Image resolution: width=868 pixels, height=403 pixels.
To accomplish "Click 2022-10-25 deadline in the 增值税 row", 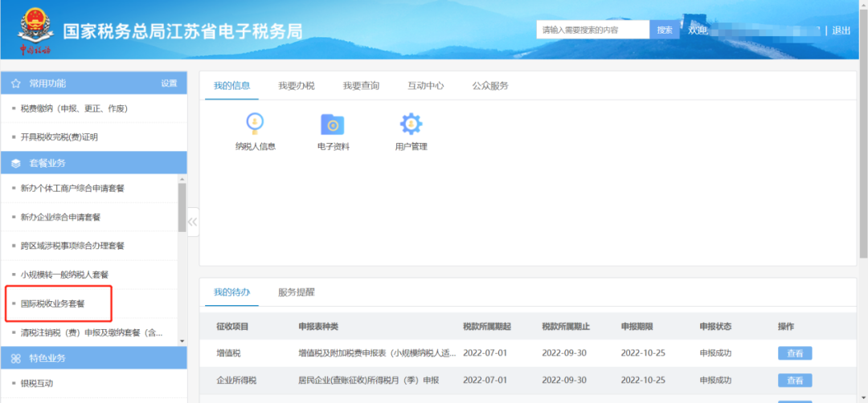I will 643,353.
